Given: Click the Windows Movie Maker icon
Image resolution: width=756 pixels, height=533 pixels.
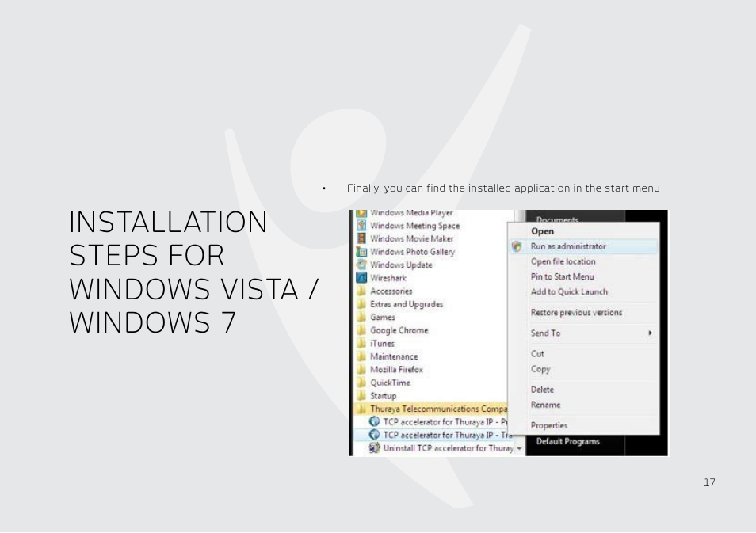Looking at the screenshot, I should click(361, 238).
